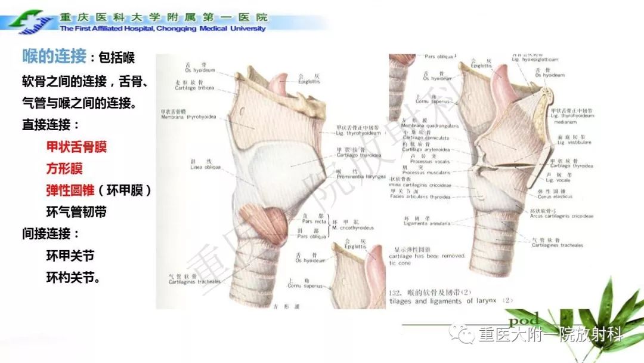The height and width of the screenshot is (363, 644).
Task: Click the note 'cartilage has been removed.'
Action: click(x=427, y=256)
